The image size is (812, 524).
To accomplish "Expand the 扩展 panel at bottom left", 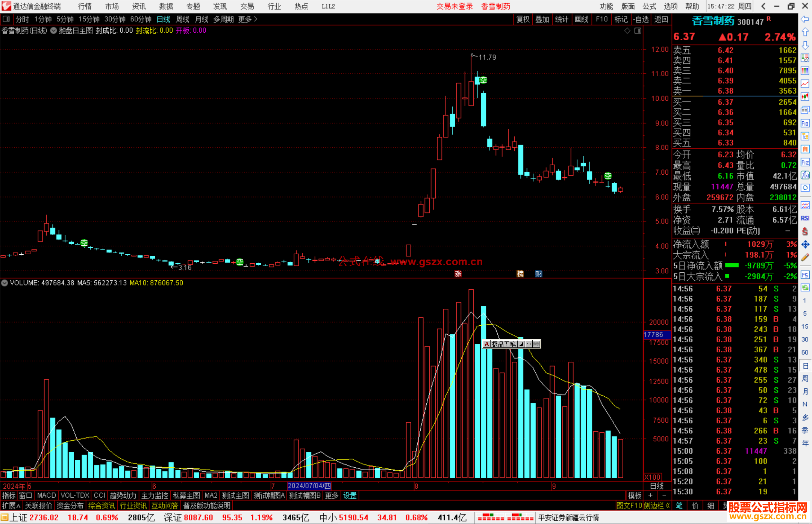I will pos(11,506).
